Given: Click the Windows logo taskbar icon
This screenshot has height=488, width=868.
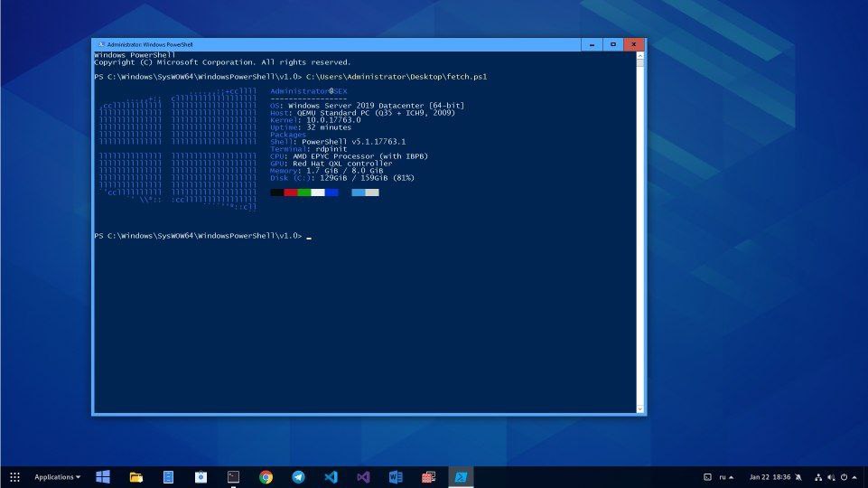Looking at the screenshot, I should (x=103, y=477).
